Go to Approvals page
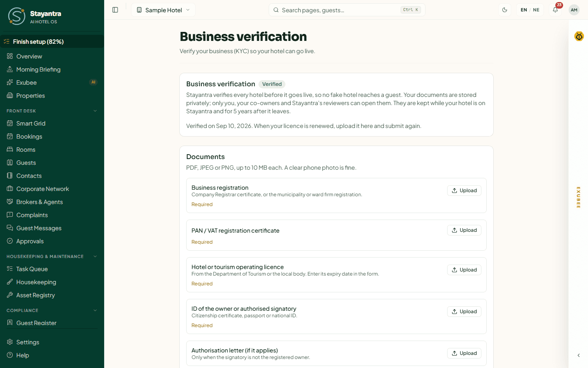The width and height of the screenshot is (588, 368). 52,241
